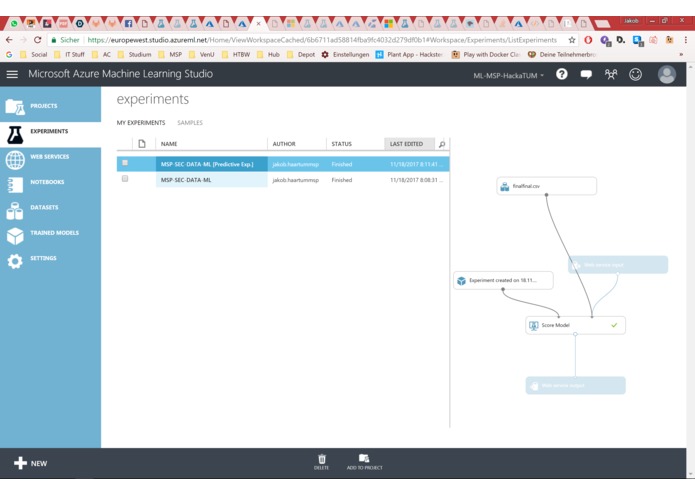Click the browser address bar URL
The width and height of the screenshot is (695, 494).
(x=322, y=40)
